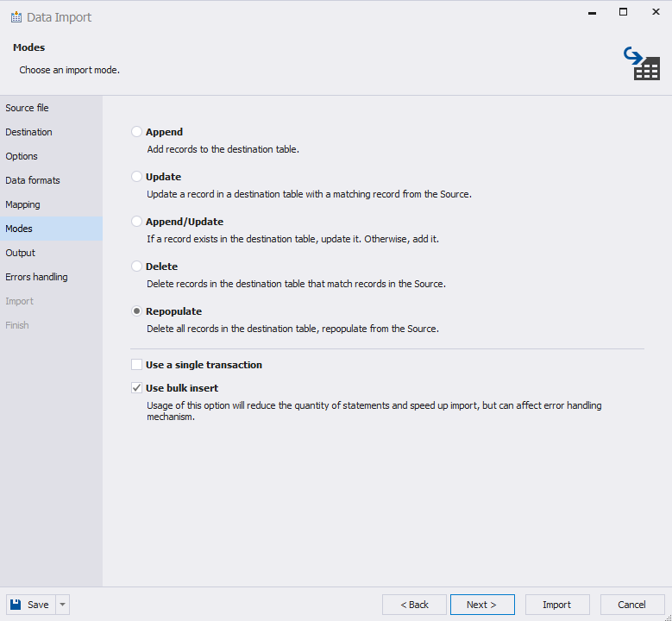Viewport: 672px width, 621px height.
Task: Click the Data Import title bar icon
Action: [16, 17]
